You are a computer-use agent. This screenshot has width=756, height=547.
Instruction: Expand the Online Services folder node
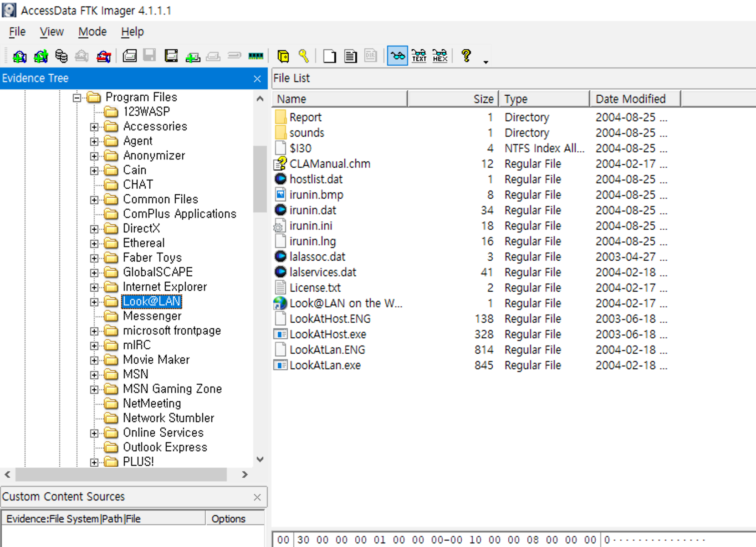[94, 433]
